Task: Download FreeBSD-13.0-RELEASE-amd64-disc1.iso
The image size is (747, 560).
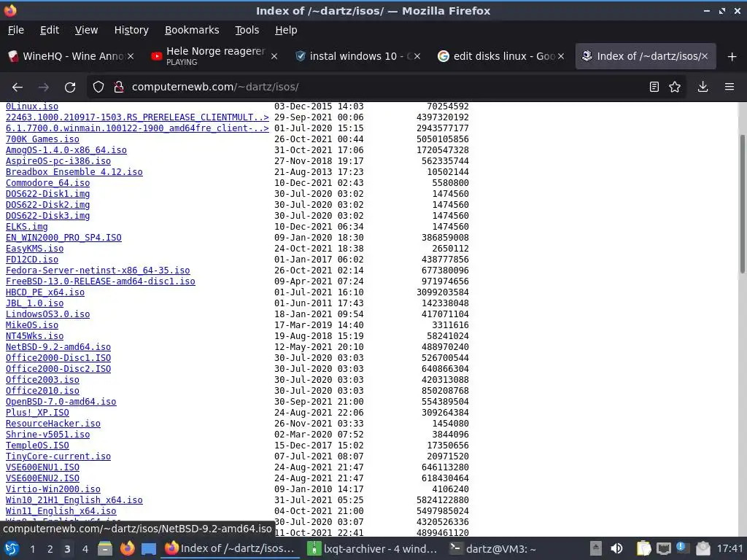Action: click(x=101, y=281)
